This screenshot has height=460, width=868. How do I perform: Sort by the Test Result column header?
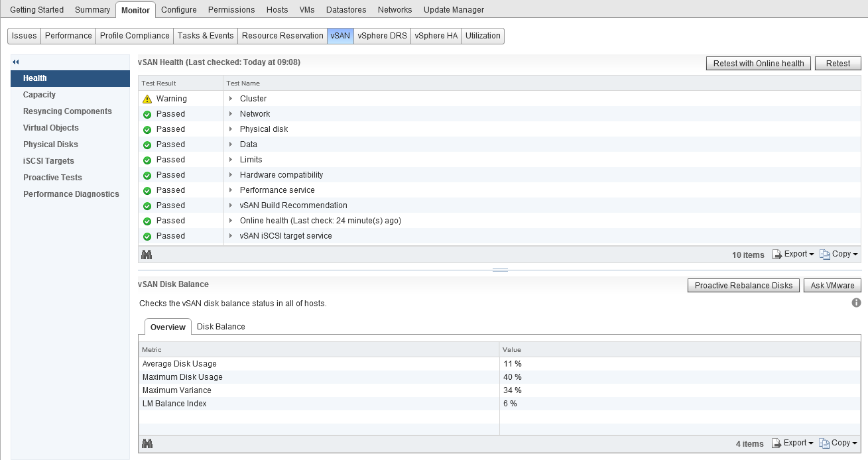pos(181,84)
